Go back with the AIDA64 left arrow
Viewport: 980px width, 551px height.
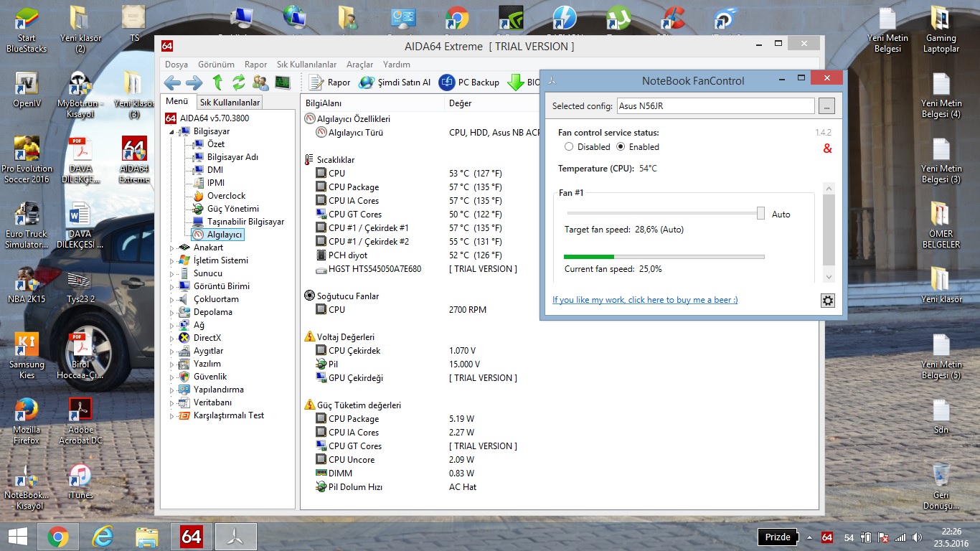click(x=172, y=83)
